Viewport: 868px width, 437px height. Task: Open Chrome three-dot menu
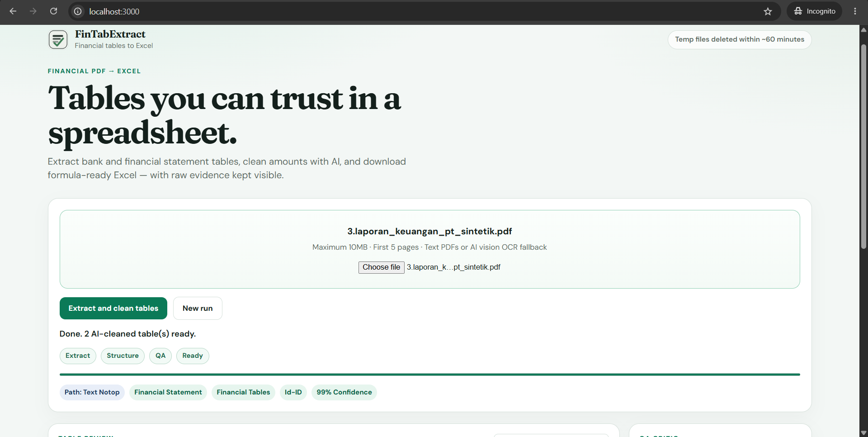tap(855, 11)
